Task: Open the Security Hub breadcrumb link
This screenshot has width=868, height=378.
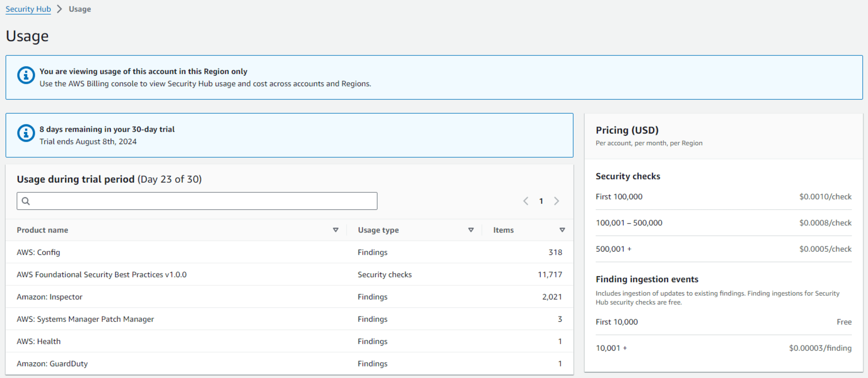Action: tap(28, 9)
